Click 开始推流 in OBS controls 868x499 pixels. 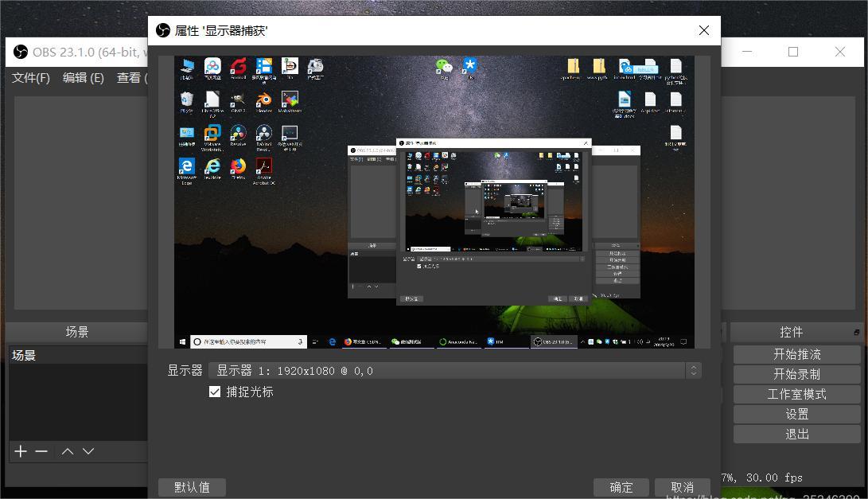[796, 354]
